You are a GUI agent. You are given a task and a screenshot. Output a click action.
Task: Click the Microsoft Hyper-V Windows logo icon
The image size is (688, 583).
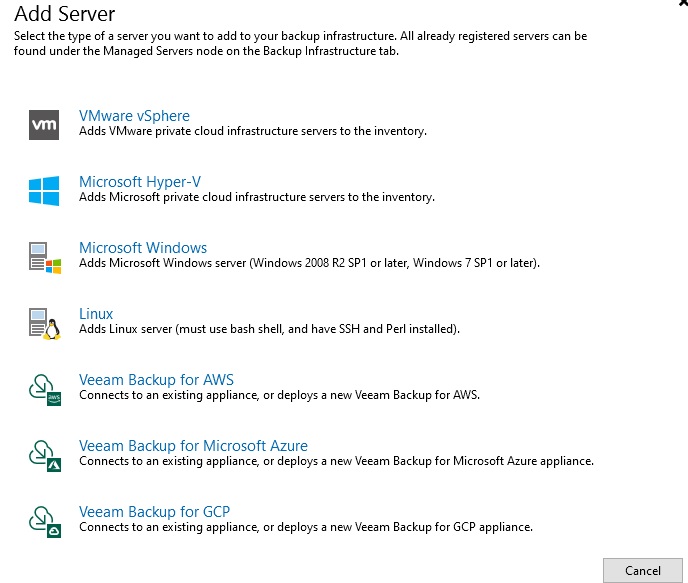(44, 191)
